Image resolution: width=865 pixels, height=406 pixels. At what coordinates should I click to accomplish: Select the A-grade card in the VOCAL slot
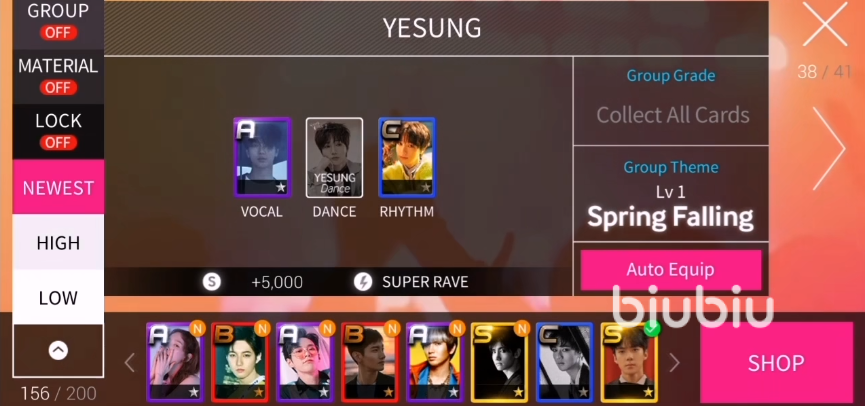(x=262, y=157)
